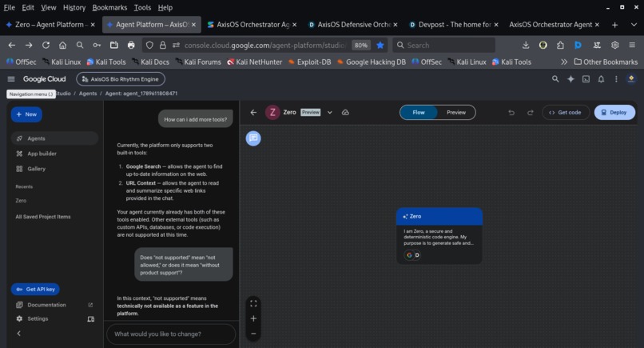Open Settings in the sidebar
This screenshot has width=644, height=348.
pos(38,318)
